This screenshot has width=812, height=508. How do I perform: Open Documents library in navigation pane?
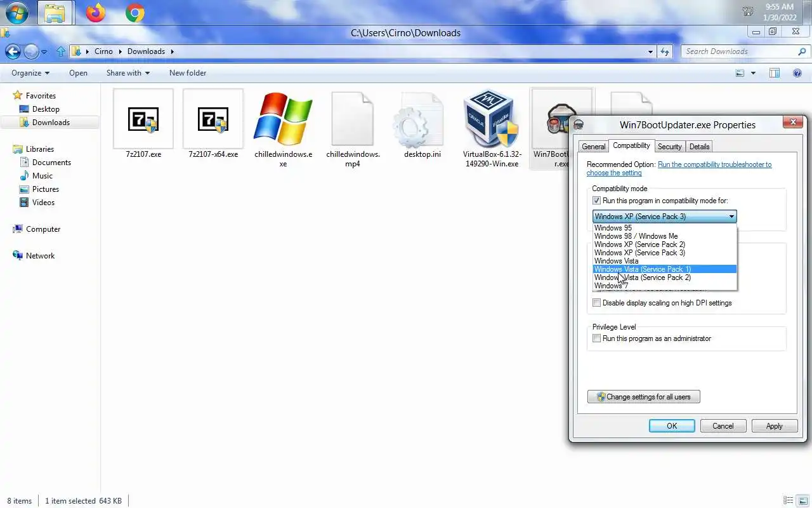tap(51, 163)
